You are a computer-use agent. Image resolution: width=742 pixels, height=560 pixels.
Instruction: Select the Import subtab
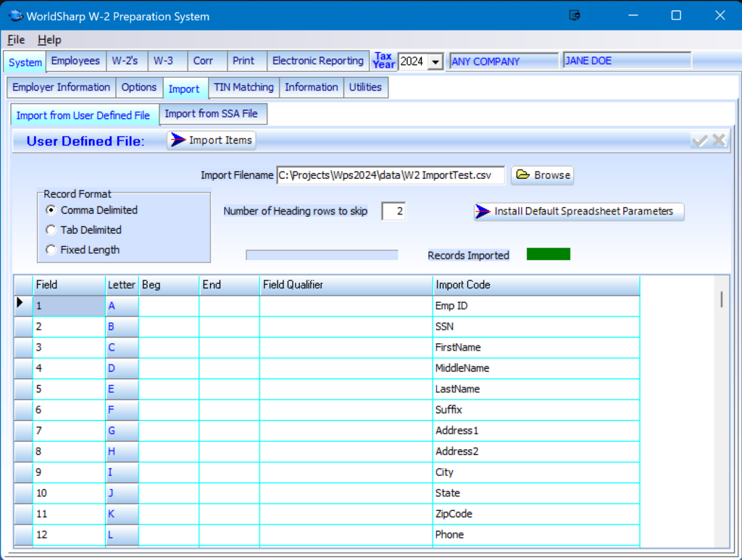pyautogui.click(x=184, y=89)
